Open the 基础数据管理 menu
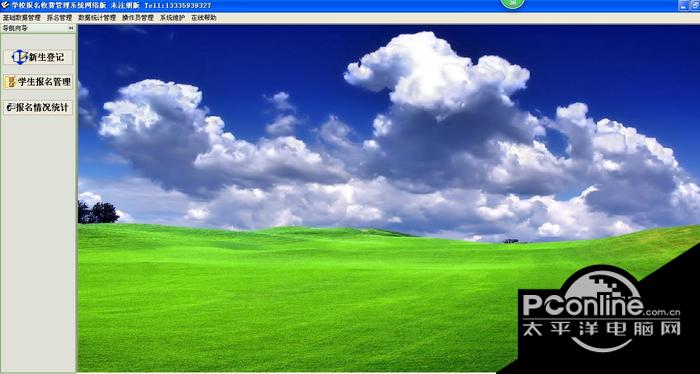Viewport: 700px width, 374px height. 21,18
